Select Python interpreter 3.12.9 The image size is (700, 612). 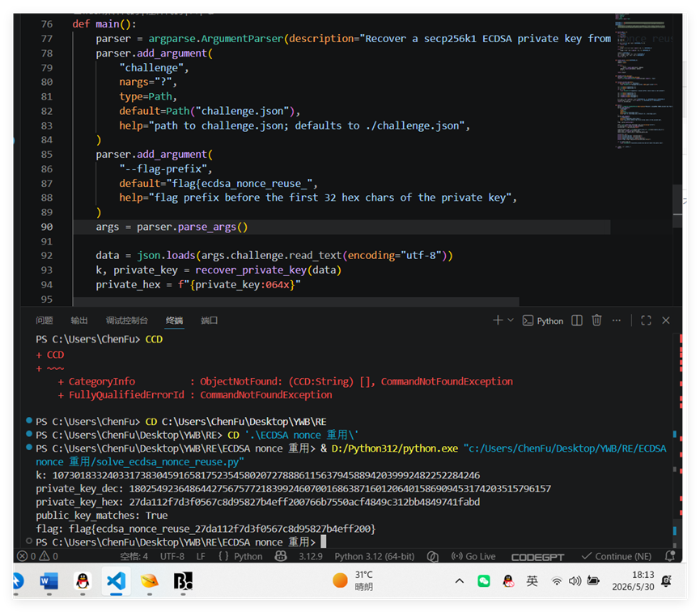(311, 556)
